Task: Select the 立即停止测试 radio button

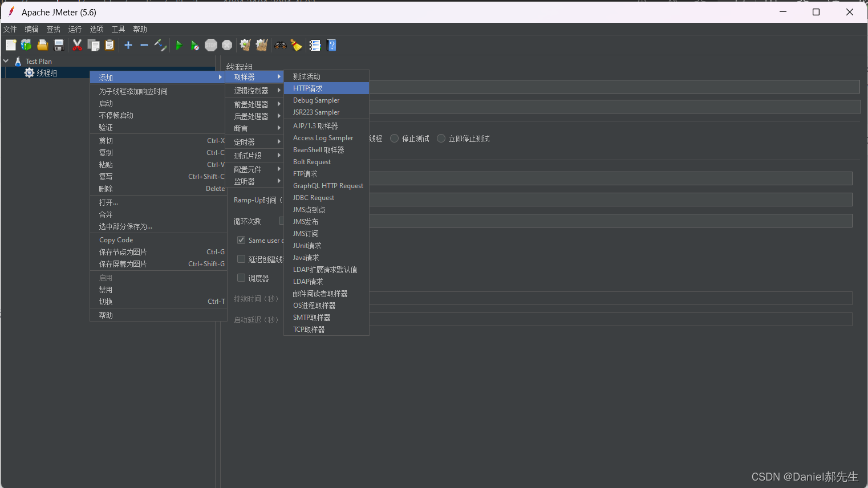Action: pyautogui.click(x=441, y=139)
